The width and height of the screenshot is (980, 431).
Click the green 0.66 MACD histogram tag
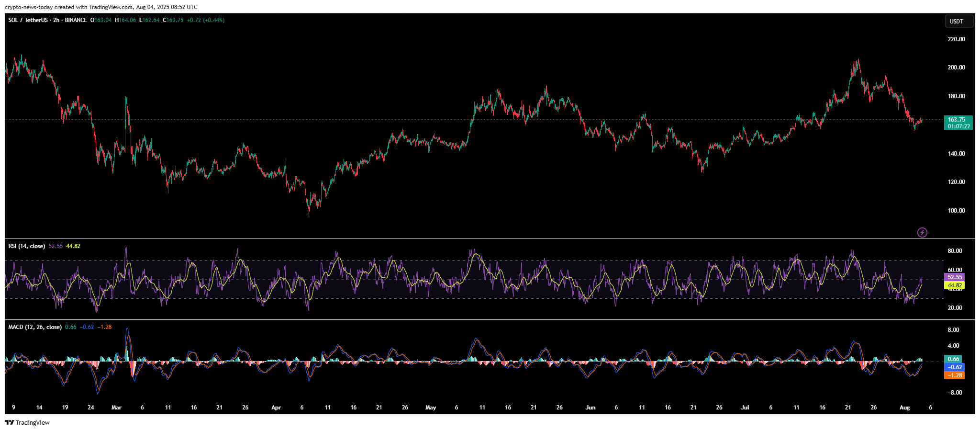point(954,359)
